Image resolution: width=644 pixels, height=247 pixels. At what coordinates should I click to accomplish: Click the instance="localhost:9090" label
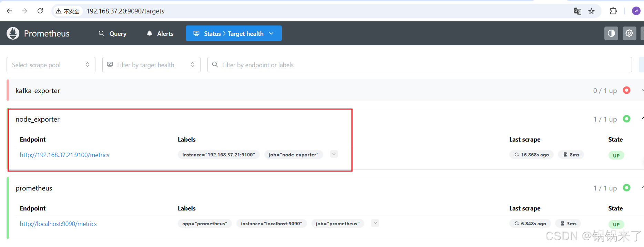(x=272, y=224)
